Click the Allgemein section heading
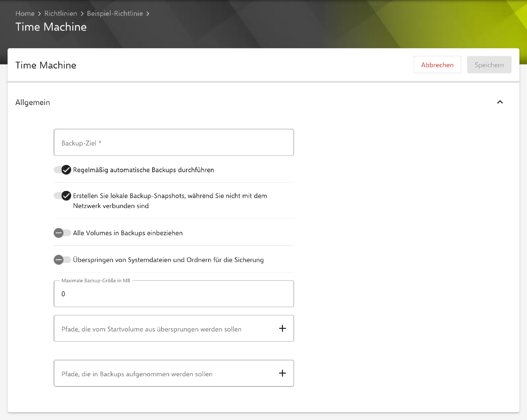The height and width of the screenshot is (420, 527). tap(33, 102)
